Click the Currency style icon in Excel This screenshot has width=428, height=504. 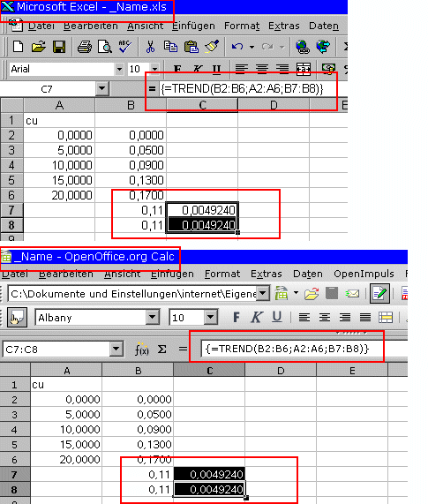[x=328, y=69]
